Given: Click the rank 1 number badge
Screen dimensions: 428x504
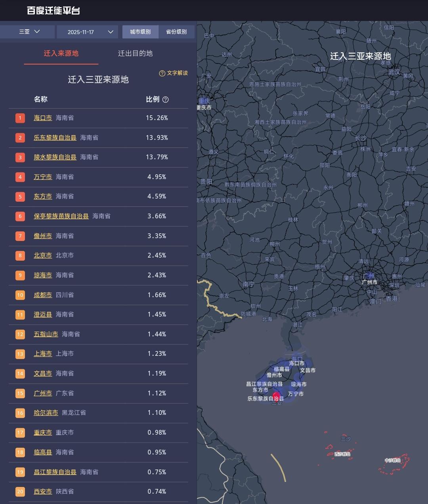Looking at the screenshot, I should click(x=20, y=118).
